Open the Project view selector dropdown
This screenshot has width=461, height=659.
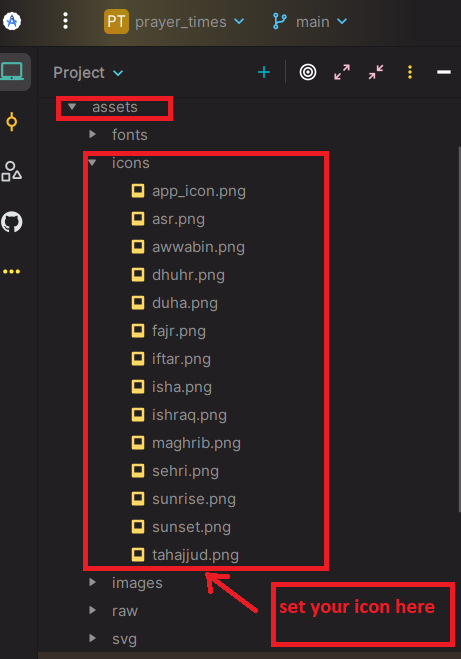click(x=88, y=73)
